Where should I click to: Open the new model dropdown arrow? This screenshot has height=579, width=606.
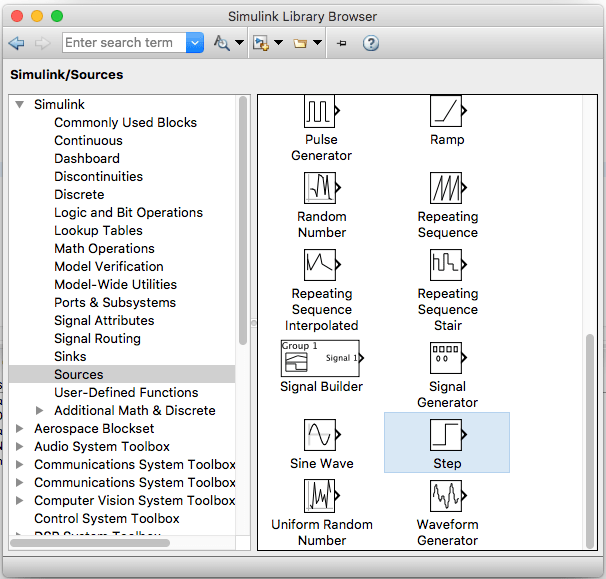(278, 43)
